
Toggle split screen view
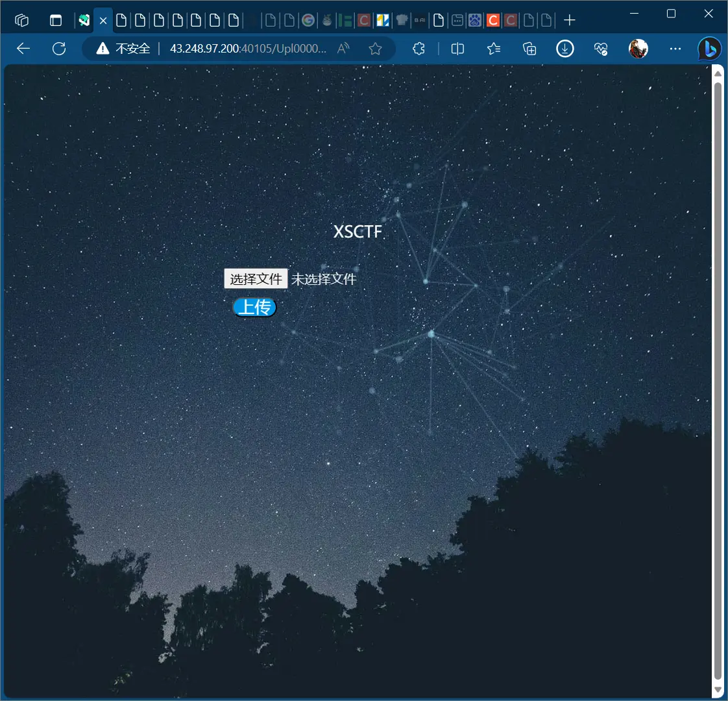(457, 49)
